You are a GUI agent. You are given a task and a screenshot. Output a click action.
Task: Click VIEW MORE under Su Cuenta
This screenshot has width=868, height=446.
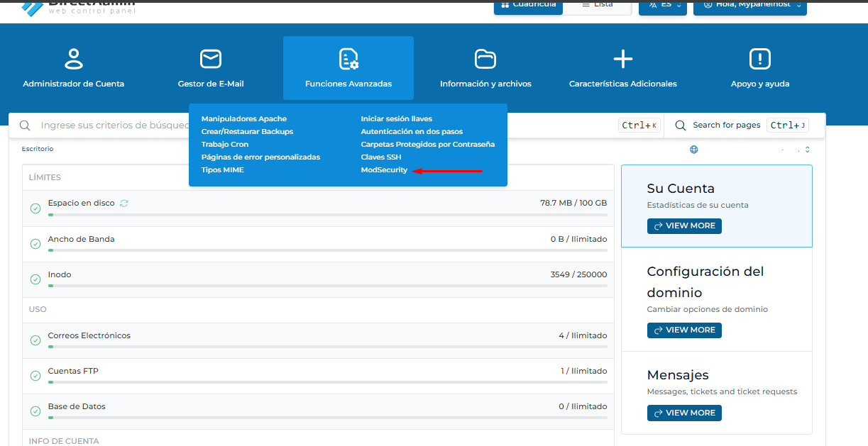pyautogui.click(x=684, y=226)
